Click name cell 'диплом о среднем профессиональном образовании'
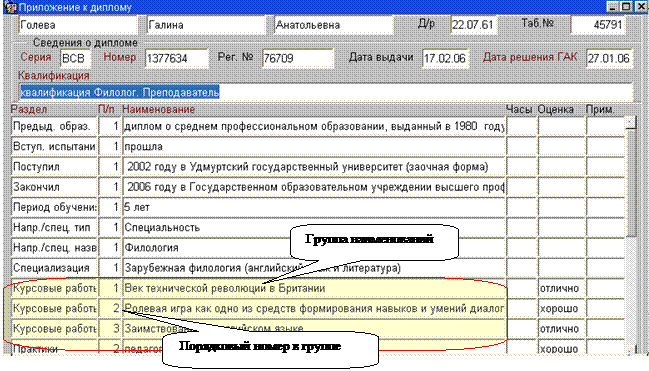 click(x=314, y=126)
